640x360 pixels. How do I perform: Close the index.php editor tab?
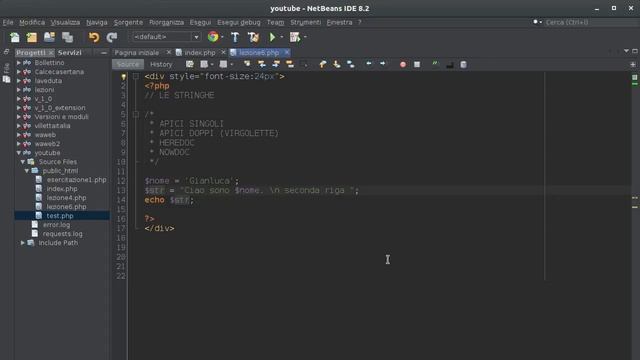pyautogui.click(x=223, y=52)
